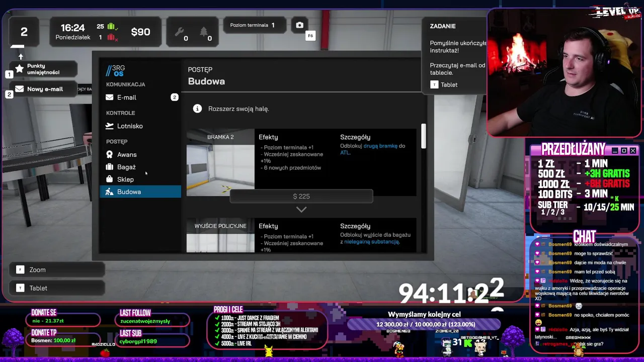This screenshot has width=644, height=362.
Task: Buy Bramka 2 for $225
Action: tap(301, 196)
